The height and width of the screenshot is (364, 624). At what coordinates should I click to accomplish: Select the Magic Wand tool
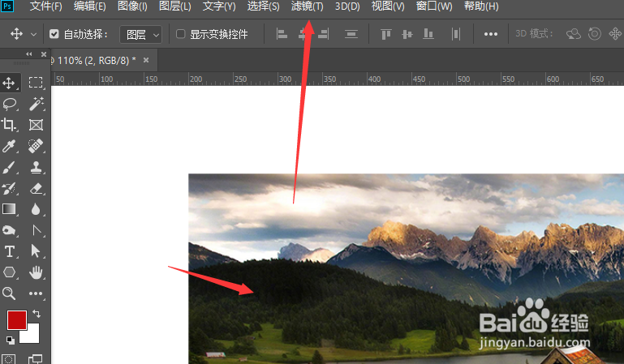[x=36, y=104]
